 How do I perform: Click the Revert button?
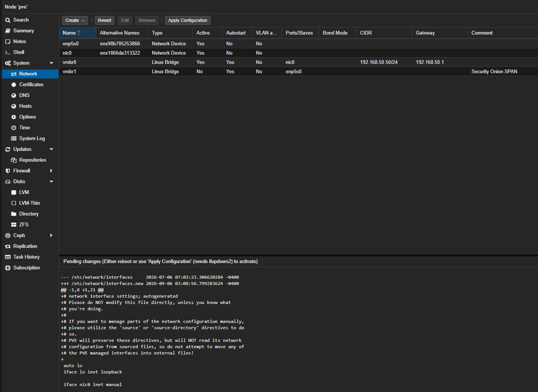(x=104, y=20)
